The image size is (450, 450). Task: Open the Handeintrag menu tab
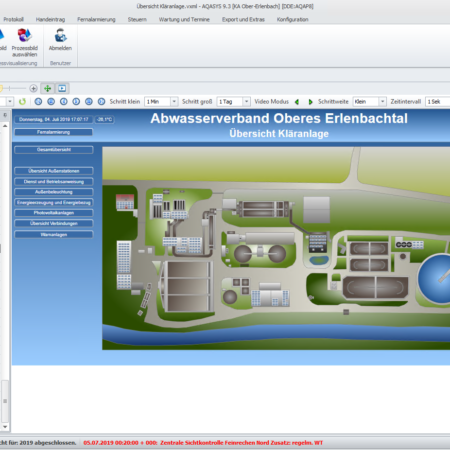(x=50, y=19)
